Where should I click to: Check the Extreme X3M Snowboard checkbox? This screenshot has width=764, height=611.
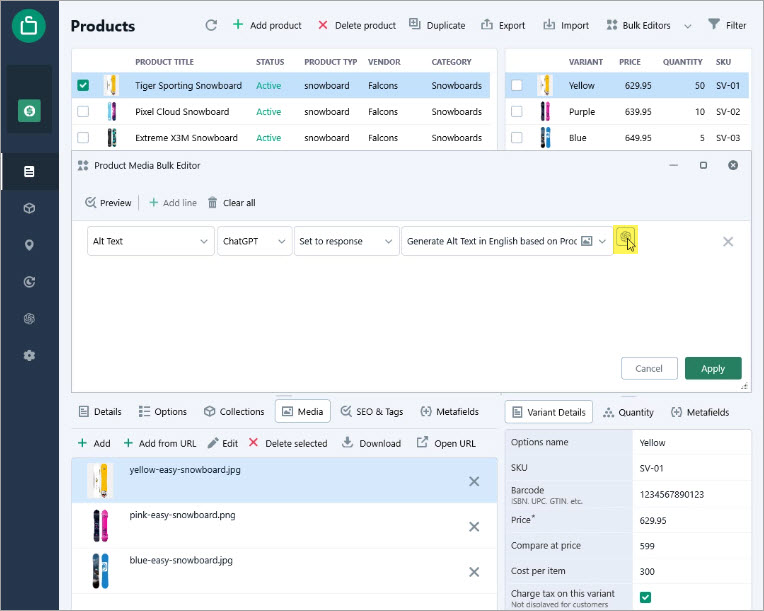(x=83, y=137)
